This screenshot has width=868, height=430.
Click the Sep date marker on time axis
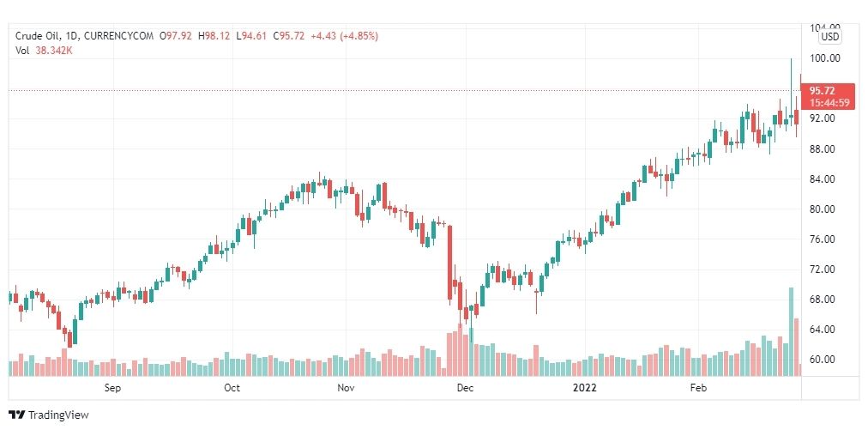(112, 388)
